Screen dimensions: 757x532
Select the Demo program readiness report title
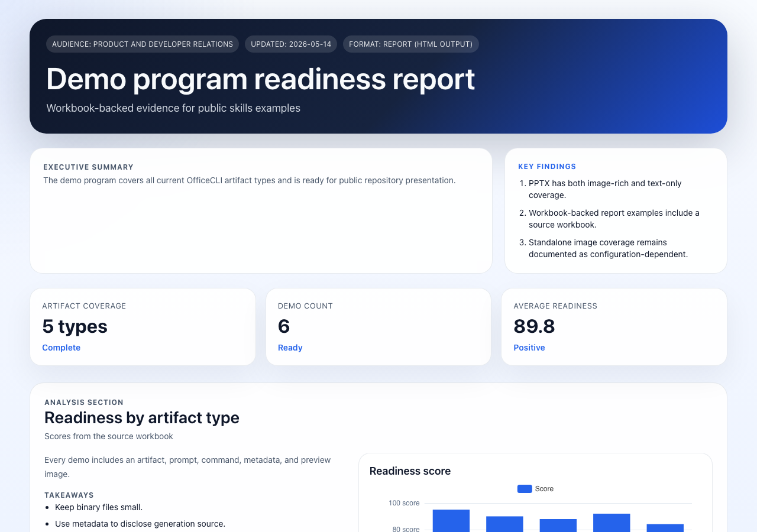coord(261,79)
